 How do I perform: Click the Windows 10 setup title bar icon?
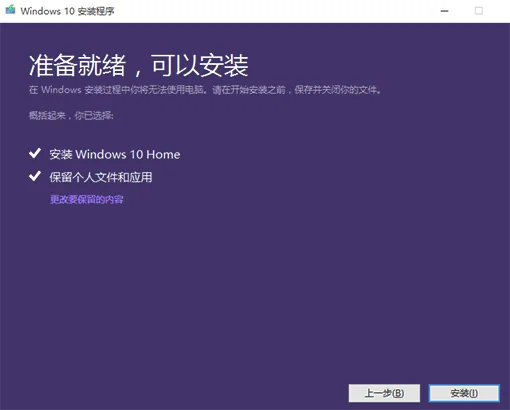point(10,10)
